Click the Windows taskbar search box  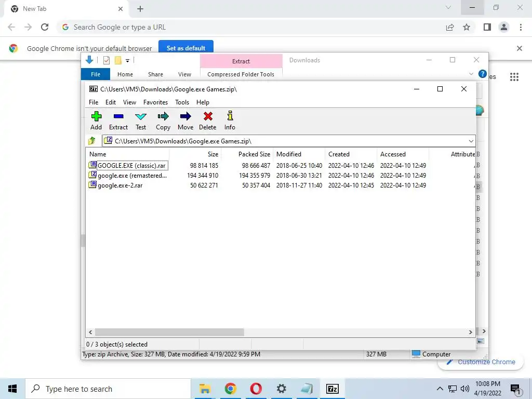pos(108,389)
